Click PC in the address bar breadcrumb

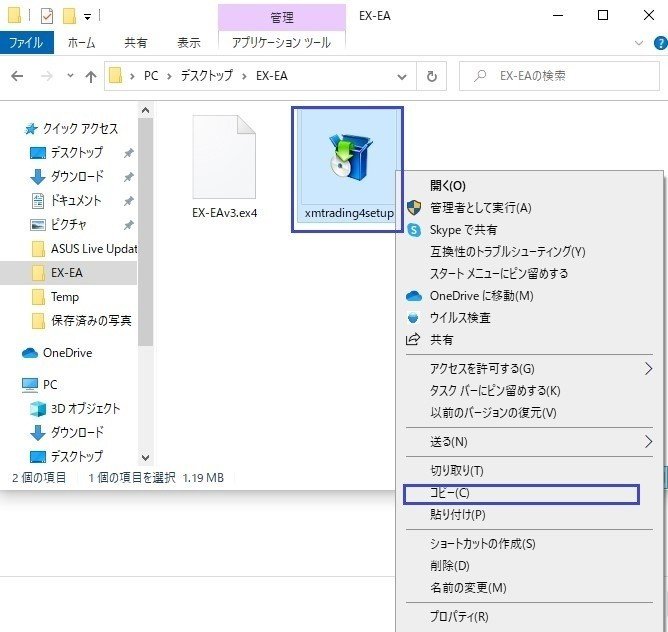[x=151, y=76]
